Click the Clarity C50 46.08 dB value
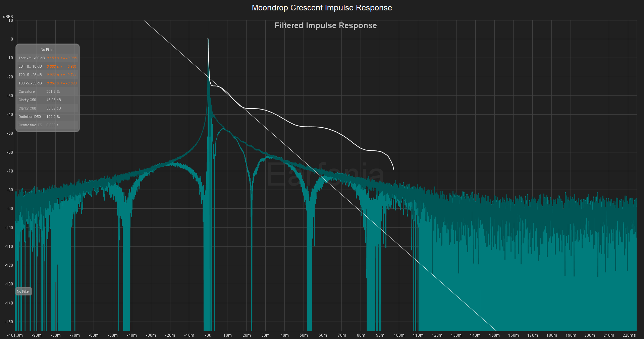Screen dimensions: 644x339 tap(54, 100)
